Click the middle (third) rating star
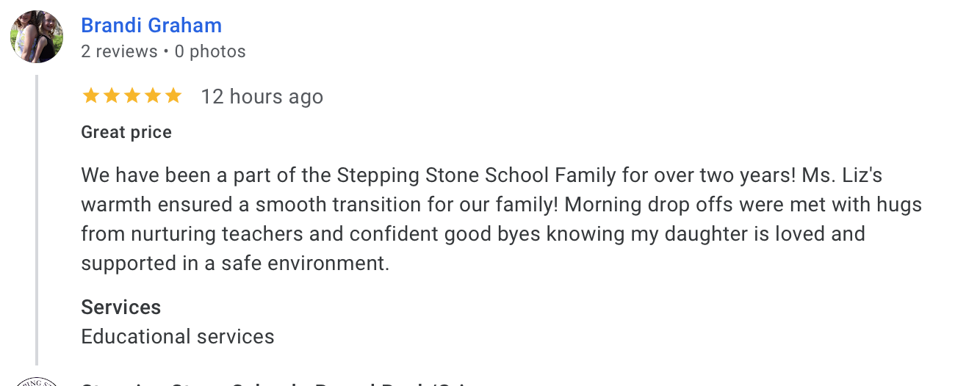The image size is (980, 386). (132, 96)
